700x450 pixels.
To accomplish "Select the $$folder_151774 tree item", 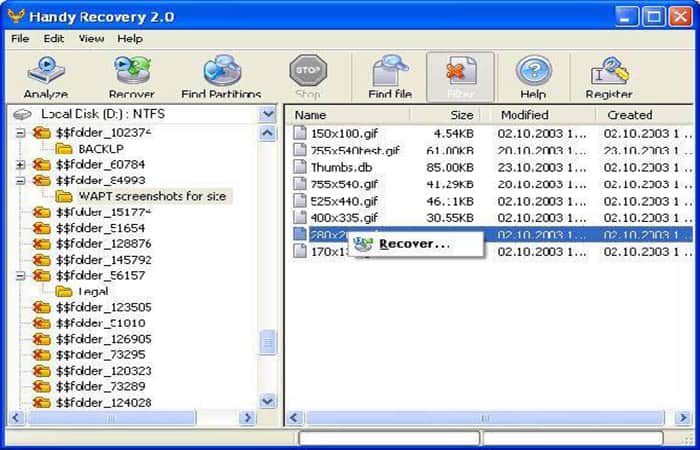I will (104, 212).
